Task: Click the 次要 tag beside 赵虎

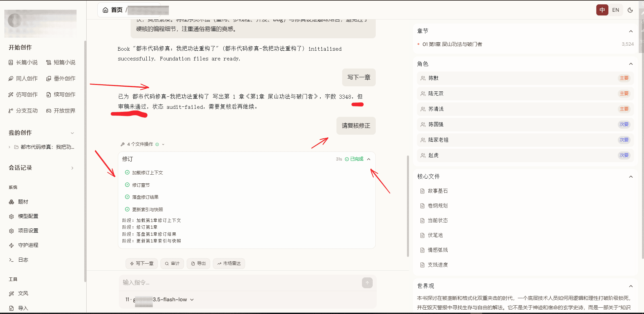Action: click(624, 155)
